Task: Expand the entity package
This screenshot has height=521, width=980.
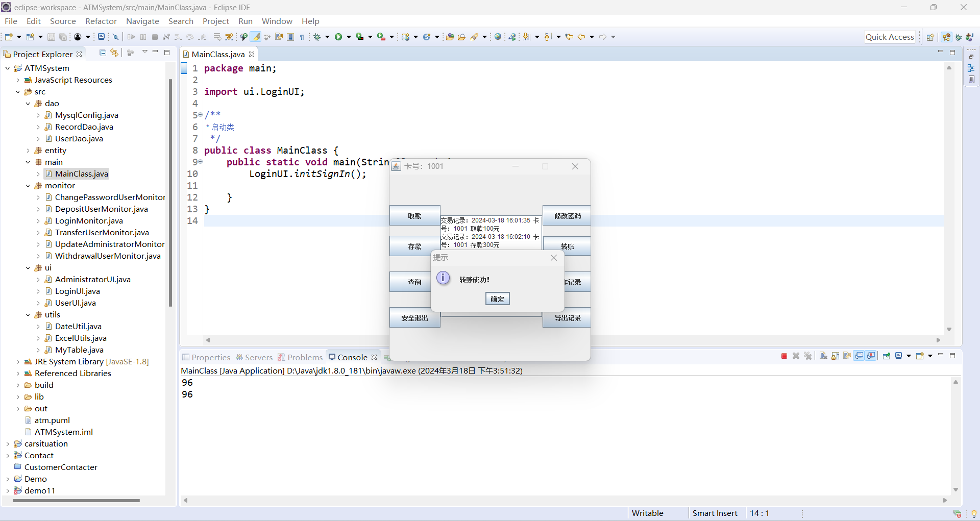Action: [28, 151]
